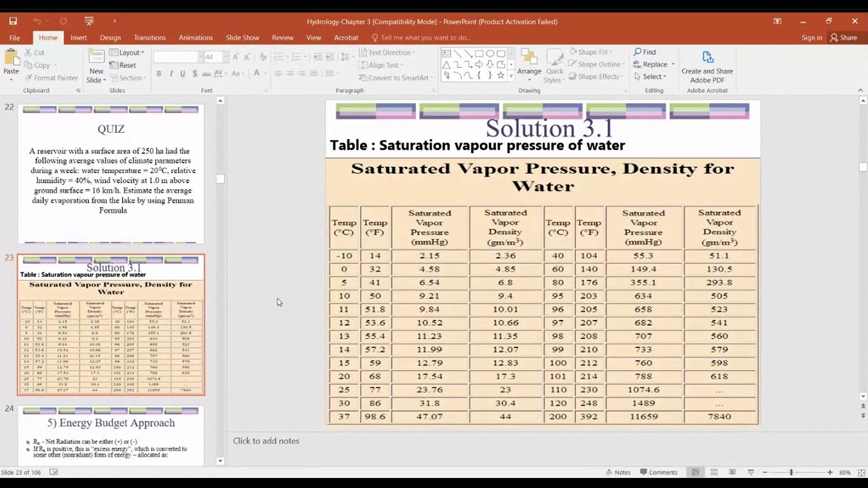This screenshot has height=488, width=868.
Task: Select the QUIZ slide 22 thumbnail
Action: [111, 174]
